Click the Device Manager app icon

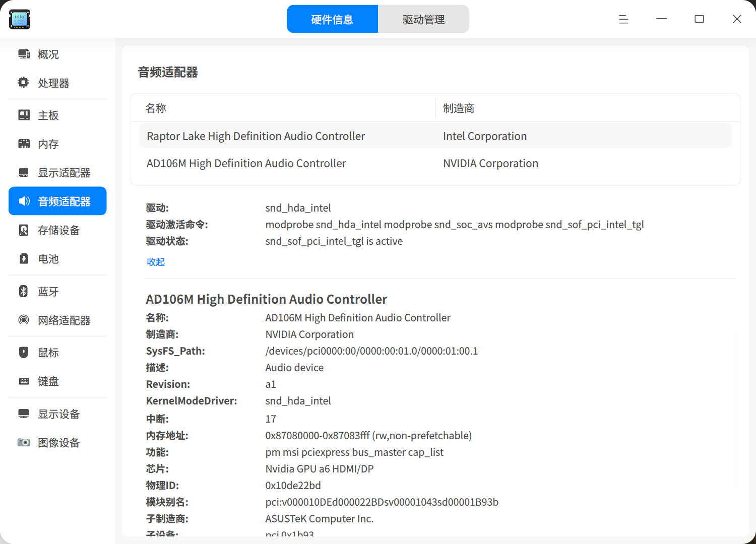[x=20, y=19]
